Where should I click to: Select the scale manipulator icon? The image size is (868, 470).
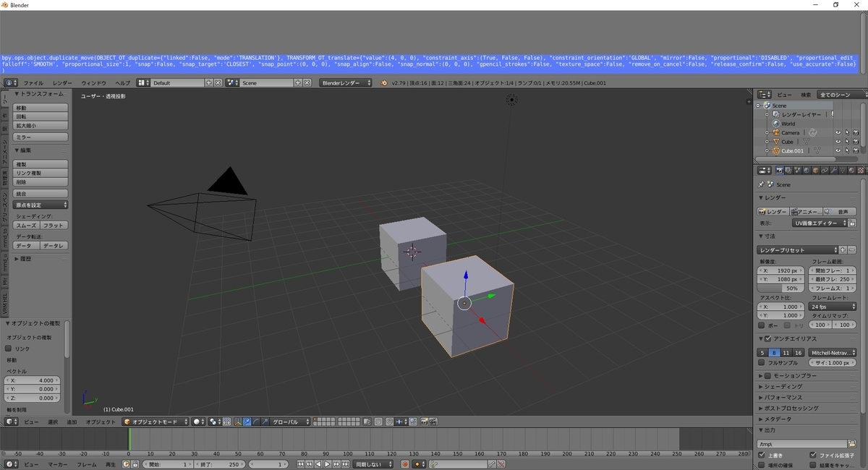coord(265,422)
